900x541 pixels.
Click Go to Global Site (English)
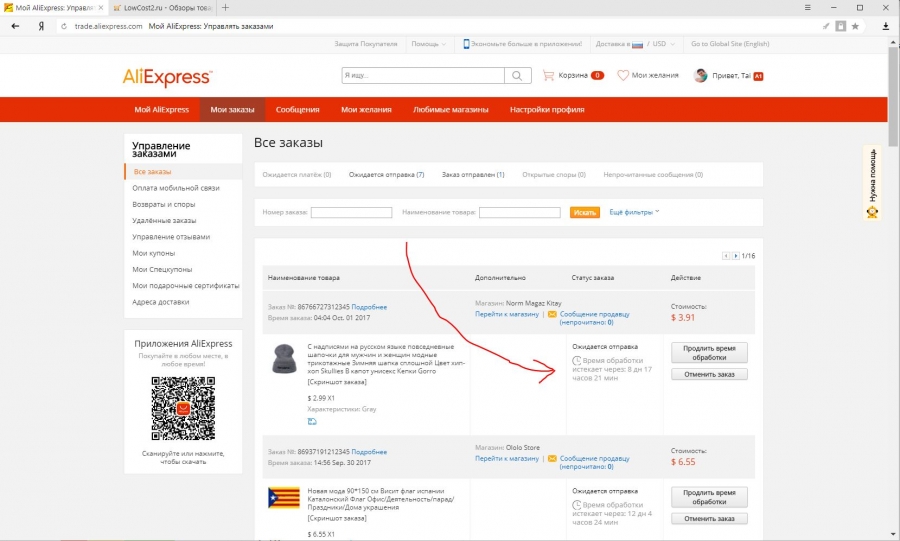pyautogui.click(x=730, y=44)
